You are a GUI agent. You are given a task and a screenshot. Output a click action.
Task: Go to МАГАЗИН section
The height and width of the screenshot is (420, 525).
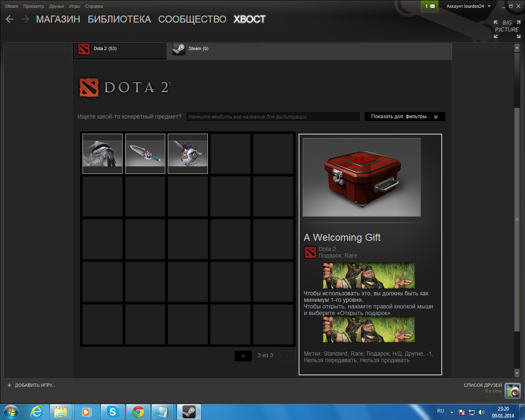coord(58,19)
